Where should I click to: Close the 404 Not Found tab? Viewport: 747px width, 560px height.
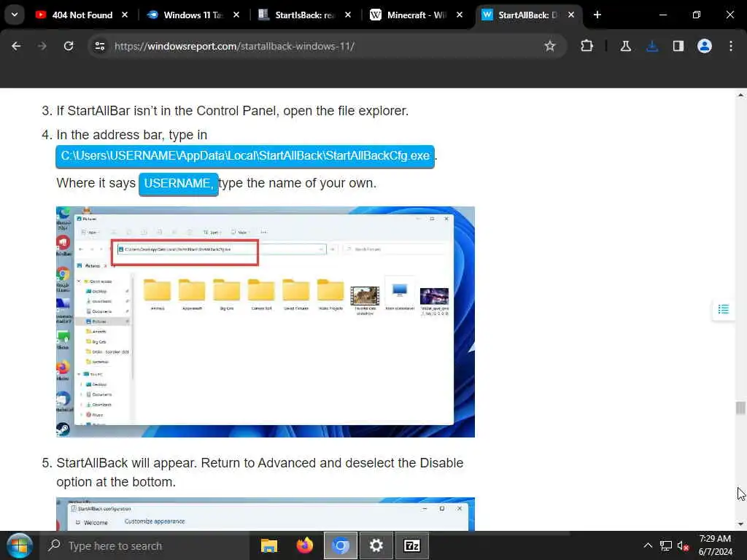pyautogui.click(x=125, y=15)
